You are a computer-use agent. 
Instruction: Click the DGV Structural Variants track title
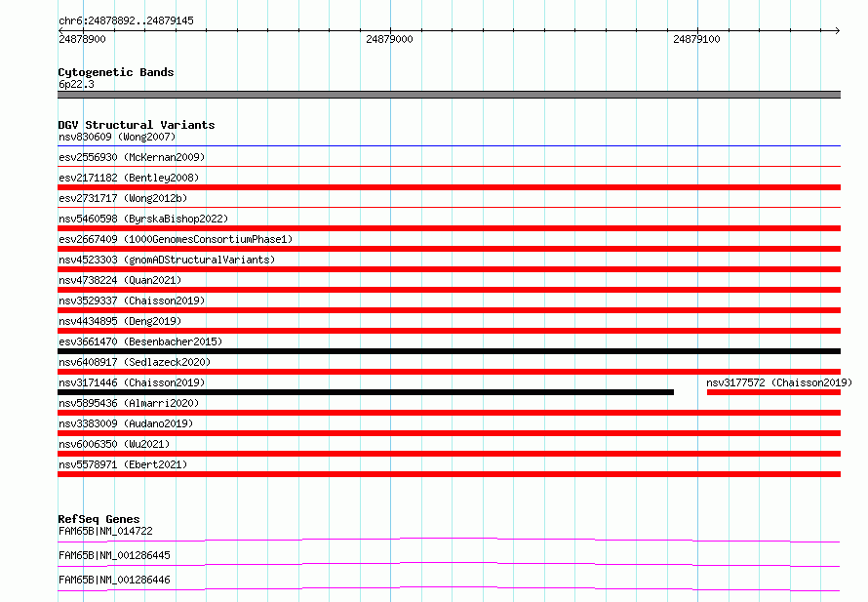(137, 125)
